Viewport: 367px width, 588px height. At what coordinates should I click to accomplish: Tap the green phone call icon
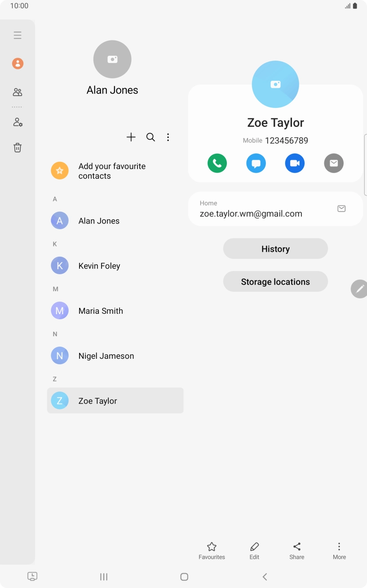coord(217,163)
